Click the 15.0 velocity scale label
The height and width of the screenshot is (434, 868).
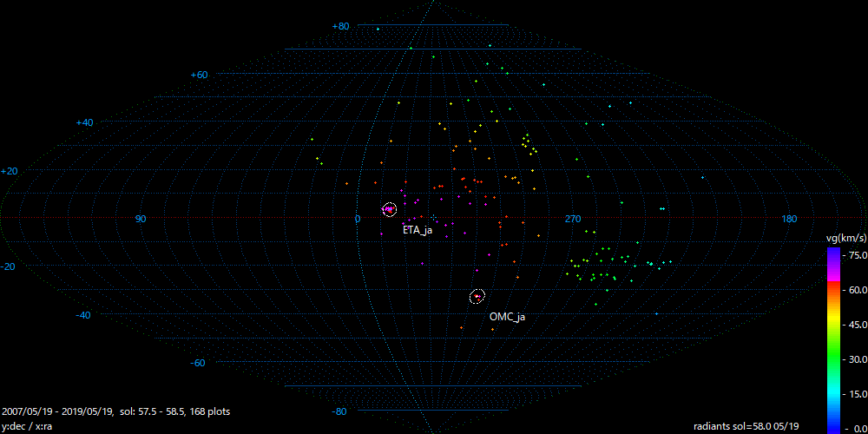(856, 394)
